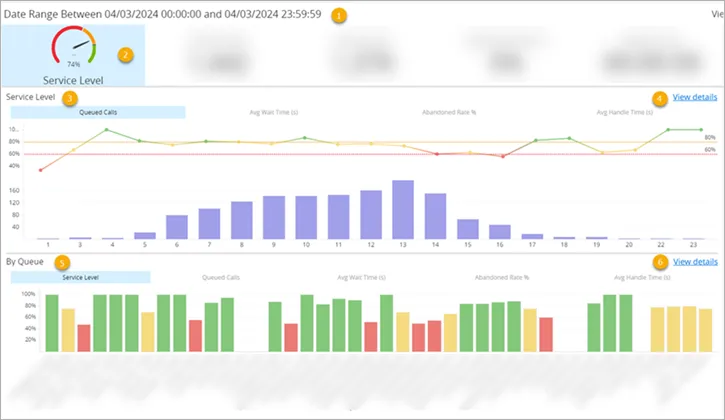Viewport: 725px width, 420px height.
Task: Click the queued calls bar for hour 7
Action: [209, 224]
